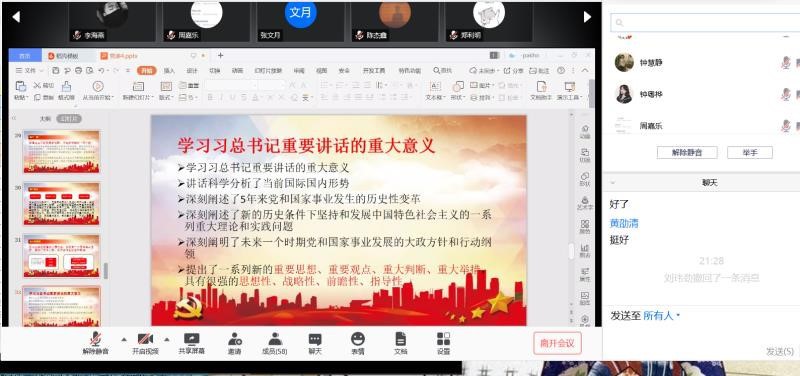Show previous participants with left arrow
The image size is (800, 376).
[x=16, y=17]
